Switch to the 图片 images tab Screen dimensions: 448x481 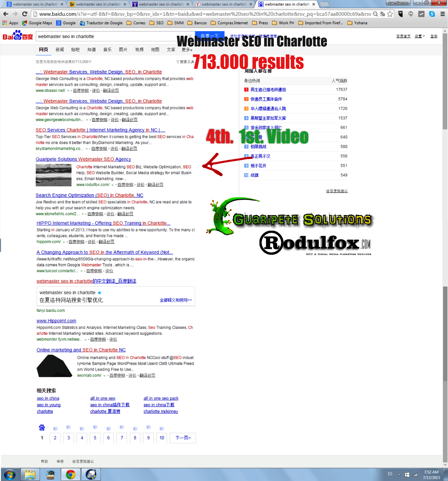click(x=123, y=50)
